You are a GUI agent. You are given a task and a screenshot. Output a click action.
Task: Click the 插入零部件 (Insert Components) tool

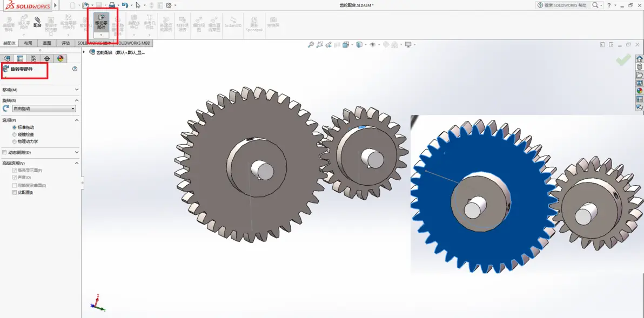pos(24,22)
